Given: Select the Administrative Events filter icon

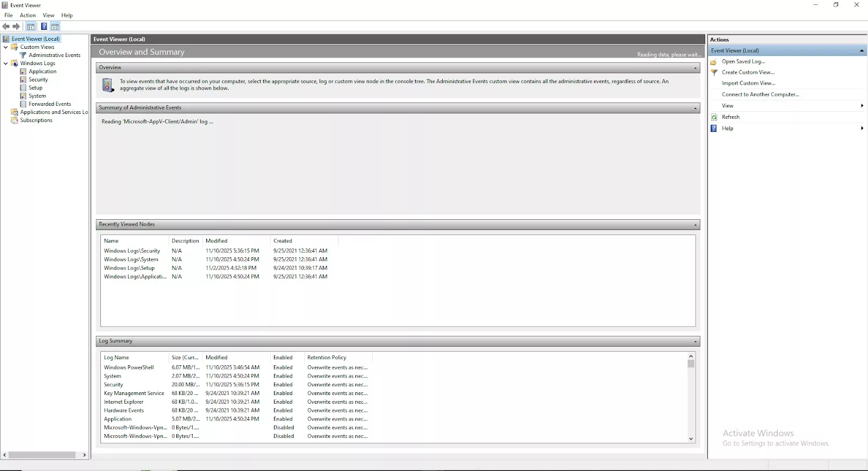Looking at the screenshot, I should [23, 55].
